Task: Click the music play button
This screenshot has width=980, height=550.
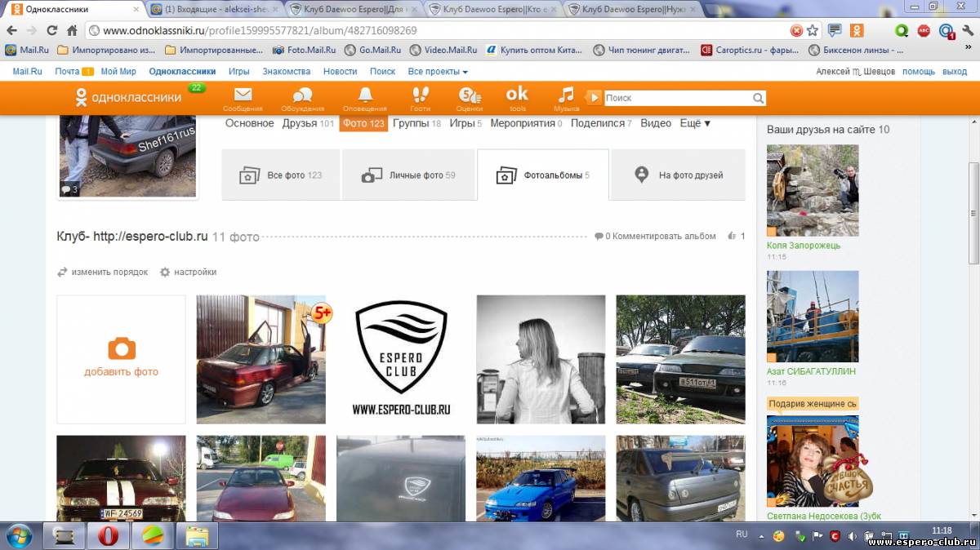Action: 594,97
